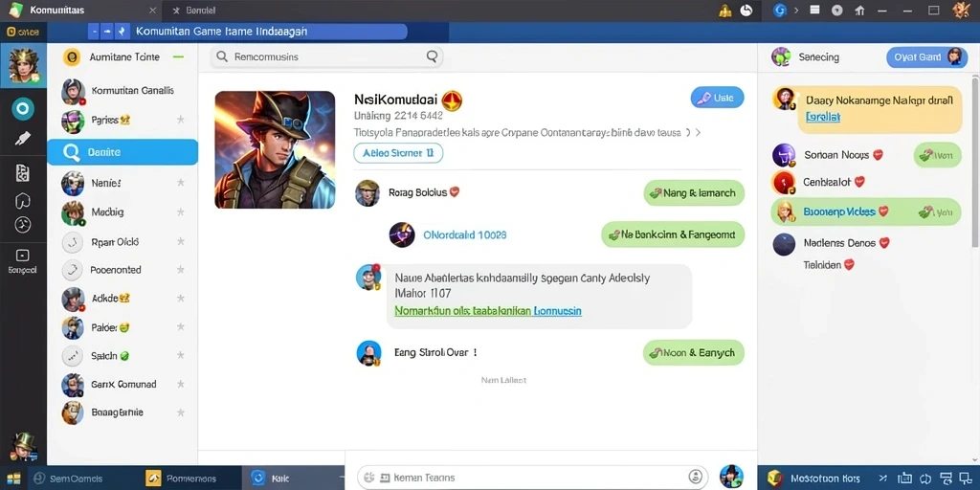Toggle favorite star on Sarx Comunad row
The height and width of the screenshot is (490, 980).
181,385
